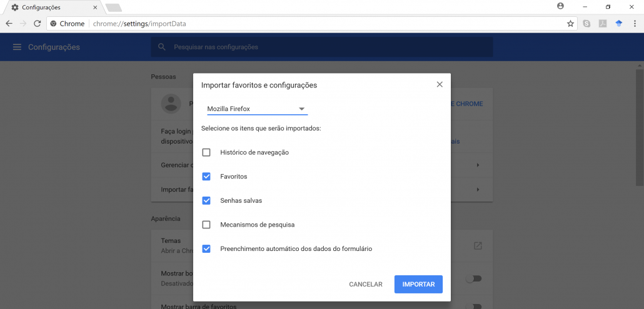Open the Configurações hamburger menu
644x309 pixels.
pyautogui.click(x=17, y=47)
